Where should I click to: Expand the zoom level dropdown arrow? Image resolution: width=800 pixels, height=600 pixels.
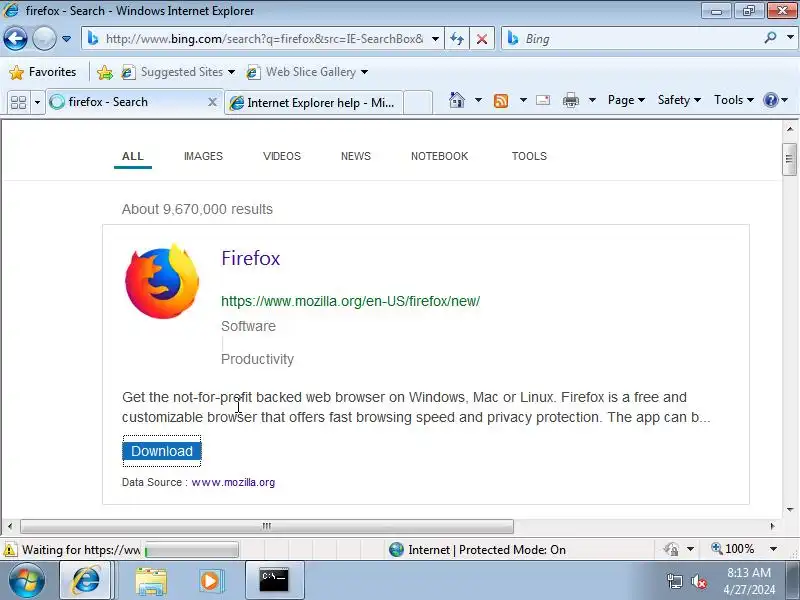click(773, 549)
